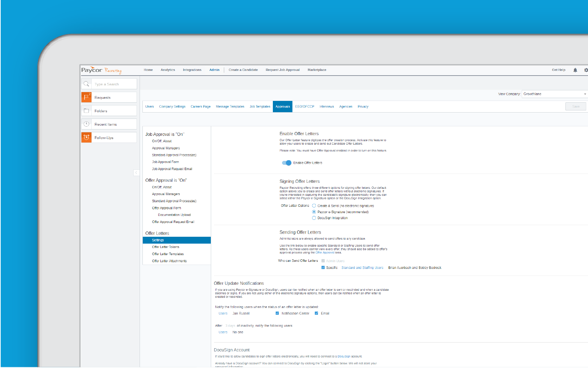Click Users link beside Jan Russell
The height and width of the screenshot is (368, 588).
[223, 313]
